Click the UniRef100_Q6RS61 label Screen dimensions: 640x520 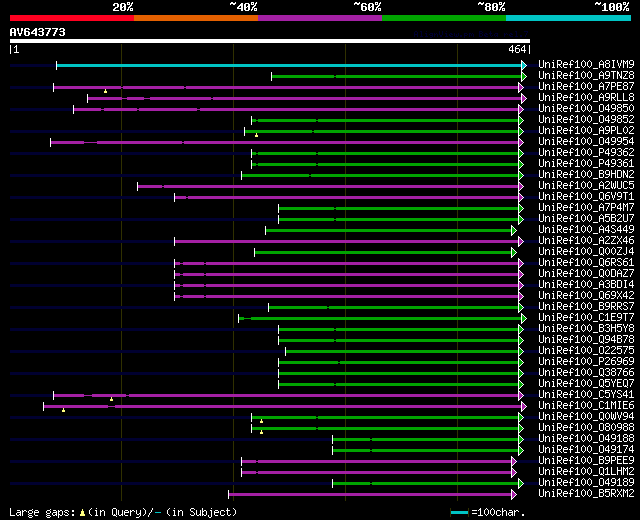point(586,262)
